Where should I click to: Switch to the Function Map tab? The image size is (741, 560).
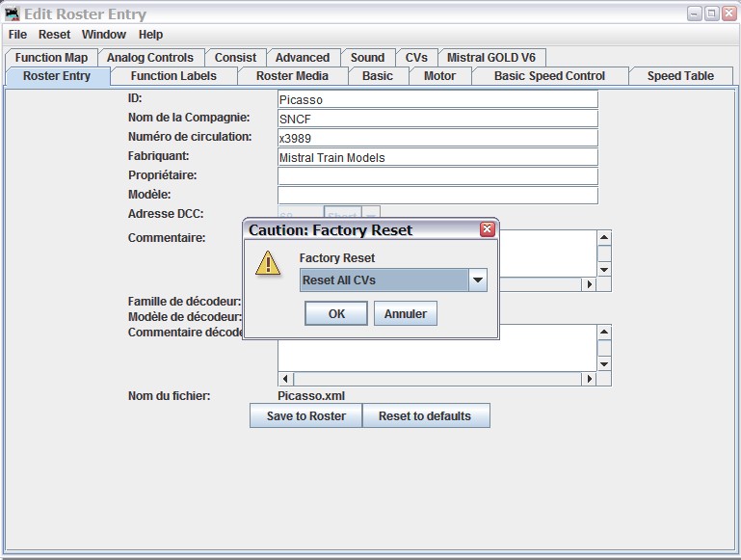point(51,58)
